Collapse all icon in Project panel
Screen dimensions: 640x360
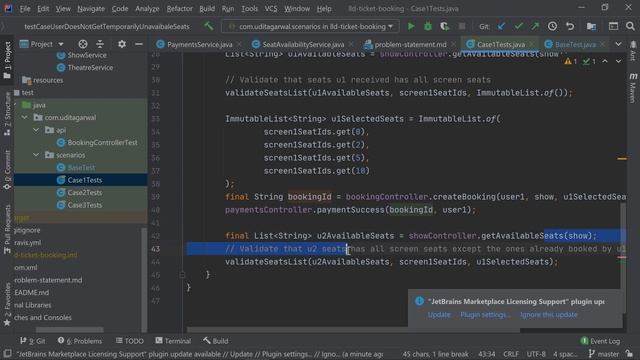coord(100,44)
